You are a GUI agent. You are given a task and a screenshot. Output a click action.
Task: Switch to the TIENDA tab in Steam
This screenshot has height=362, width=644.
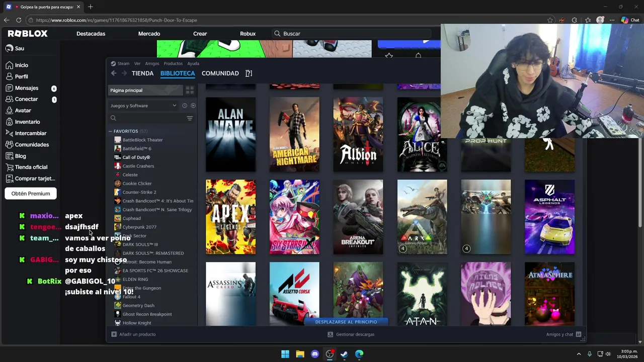142,73
